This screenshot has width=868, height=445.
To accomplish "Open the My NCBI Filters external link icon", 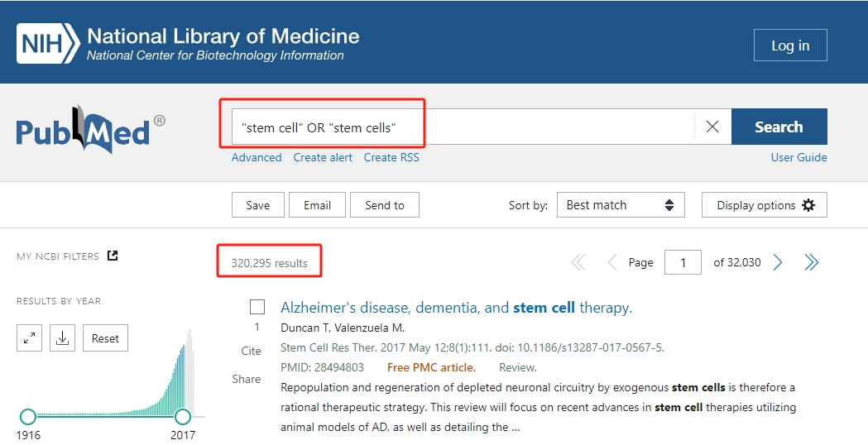I will tap(113, 256).
